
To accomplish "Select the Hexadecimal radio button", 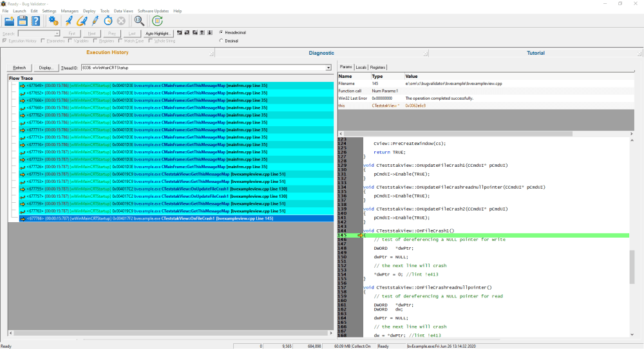I will pos(222,32).
